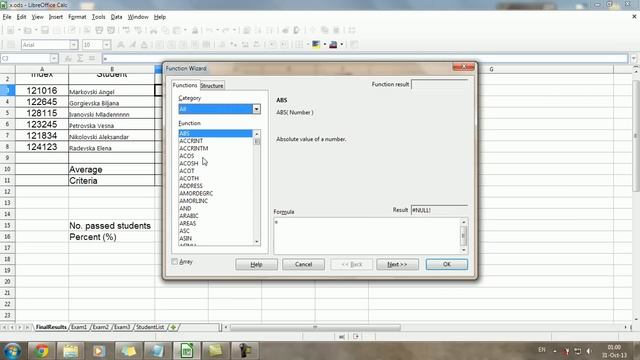Click the Open file toolbar icon
The height and width of the screenshot is (360, 640).
[x=27, y=30]
